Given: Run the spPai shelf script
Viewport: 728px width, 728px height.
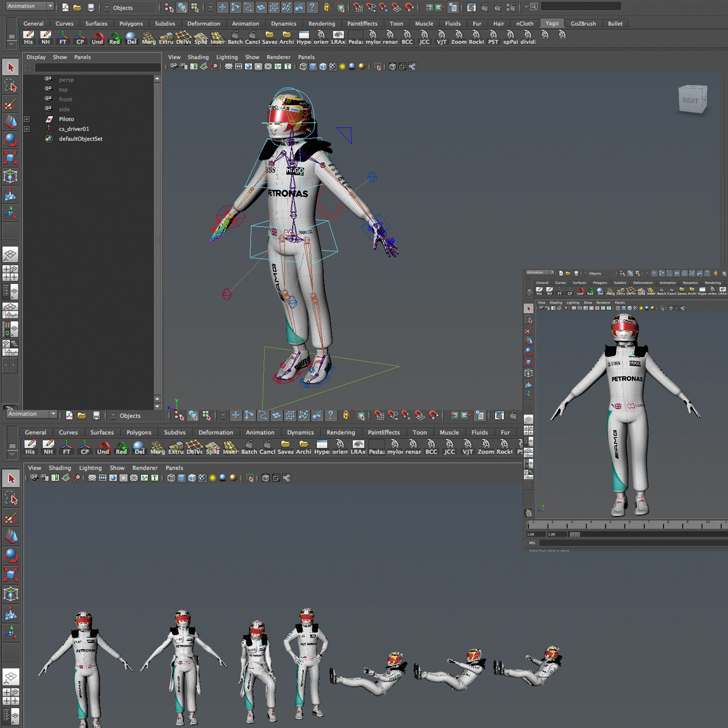Looking at the screenshot, I should [510, 37].
